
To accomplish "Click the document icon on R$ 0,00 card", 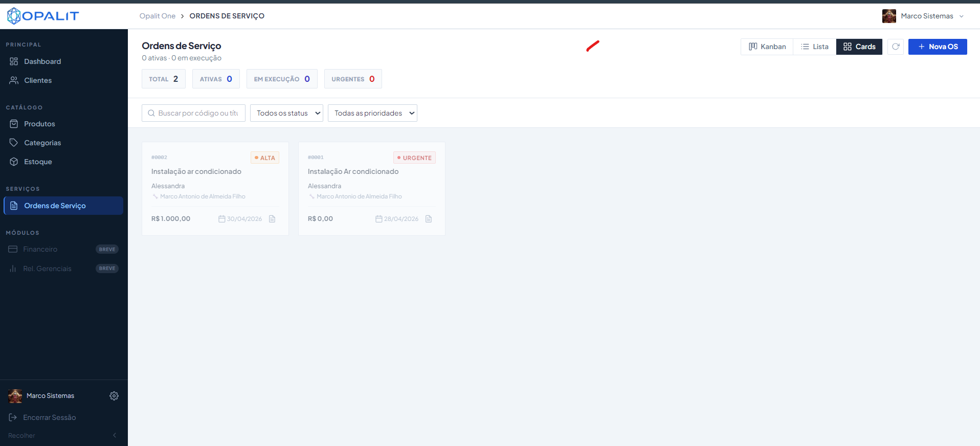I will [x=429, y=219].
